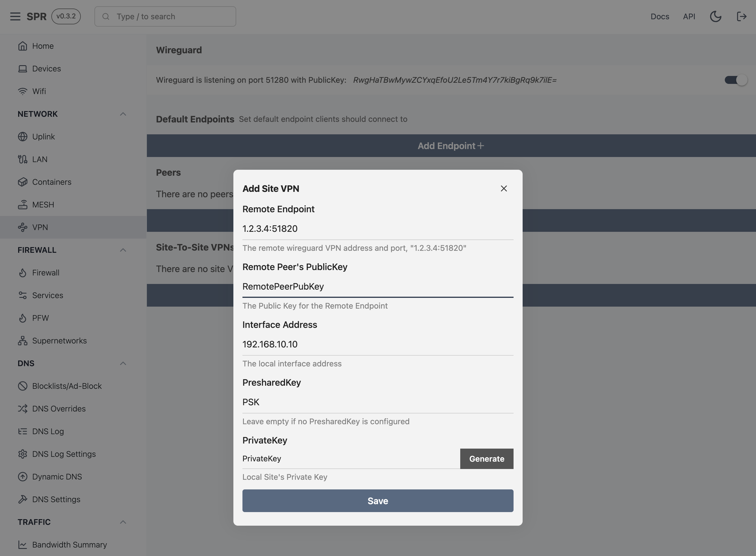Focus the PrivateKey input field

click(351, 459)
